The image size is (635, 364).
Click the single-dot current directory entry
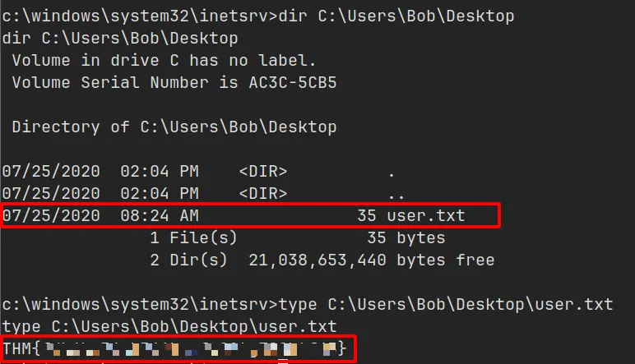coord(392,172)
